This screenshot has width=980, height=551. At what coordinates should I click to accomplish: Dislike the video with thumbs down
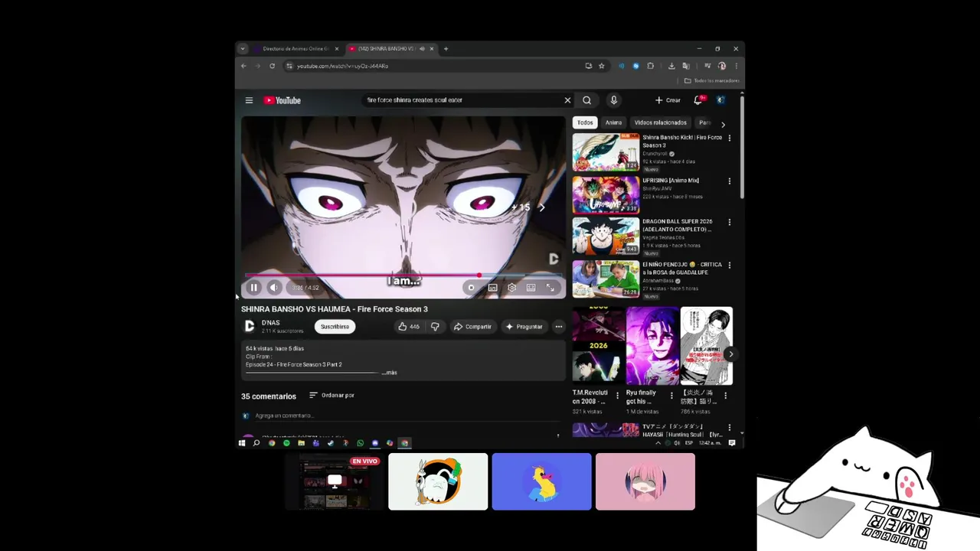click(435, 327)
